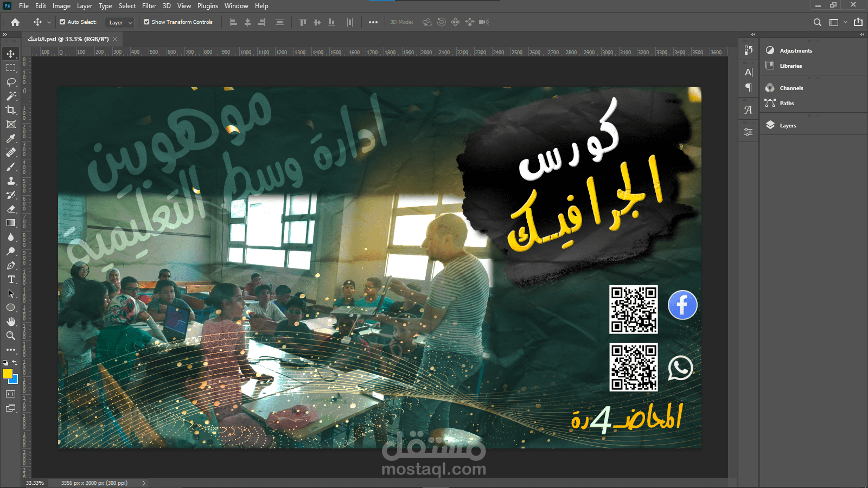Toggle Quick Mask mode icon
Screen dimensions: 868x488
point(11,394)
